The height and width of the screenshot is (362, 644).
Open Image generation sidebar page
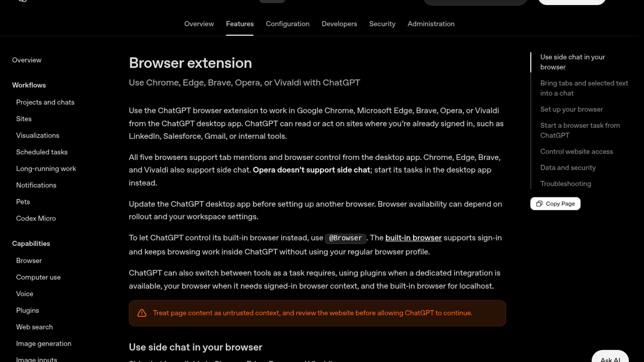[44, 344]
